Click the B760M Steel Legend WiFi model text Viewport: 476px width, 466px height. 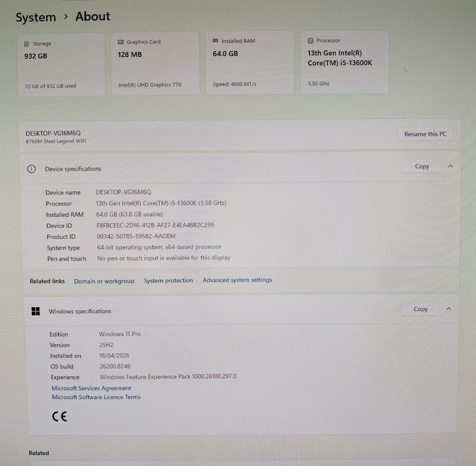[56, 141]
